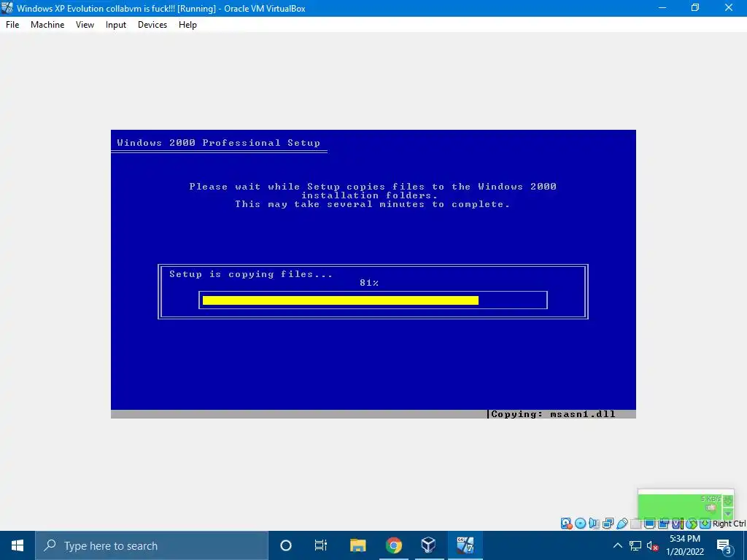Click the shared folders status icon

pyautogui.click(x=635, y=524)
